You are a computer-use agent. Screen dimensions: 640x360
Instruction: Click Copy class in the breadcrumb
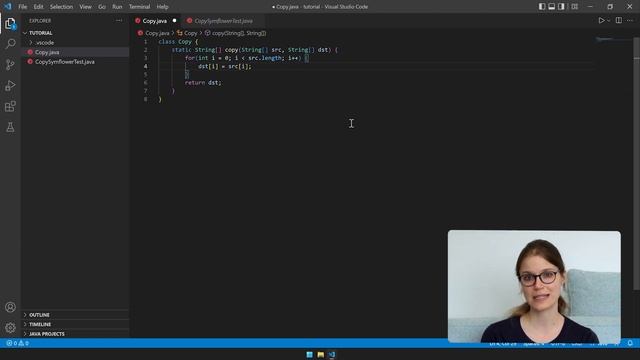coord(190,33)
